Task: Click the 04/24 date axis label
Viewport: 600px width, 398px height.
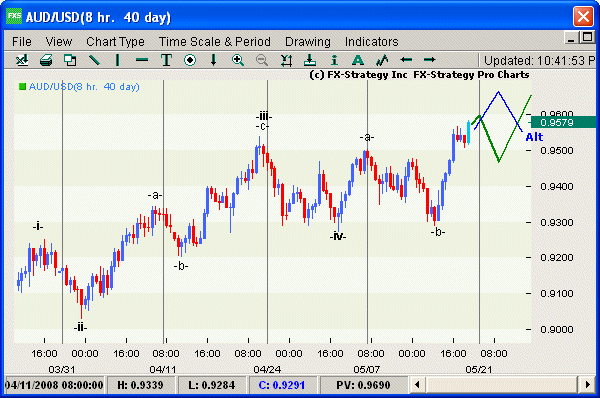Action: point(267,369)
